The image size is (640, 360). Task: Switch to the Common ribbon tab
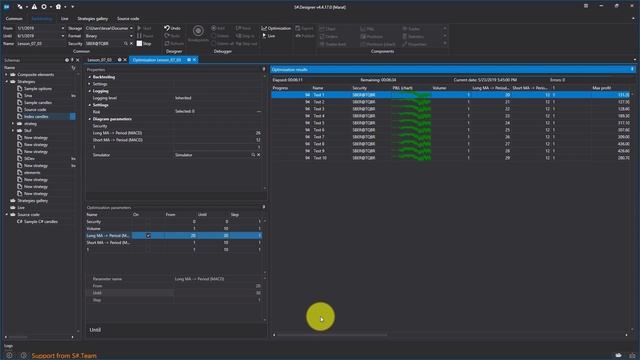pyautogui.click(x=14, y=18)
